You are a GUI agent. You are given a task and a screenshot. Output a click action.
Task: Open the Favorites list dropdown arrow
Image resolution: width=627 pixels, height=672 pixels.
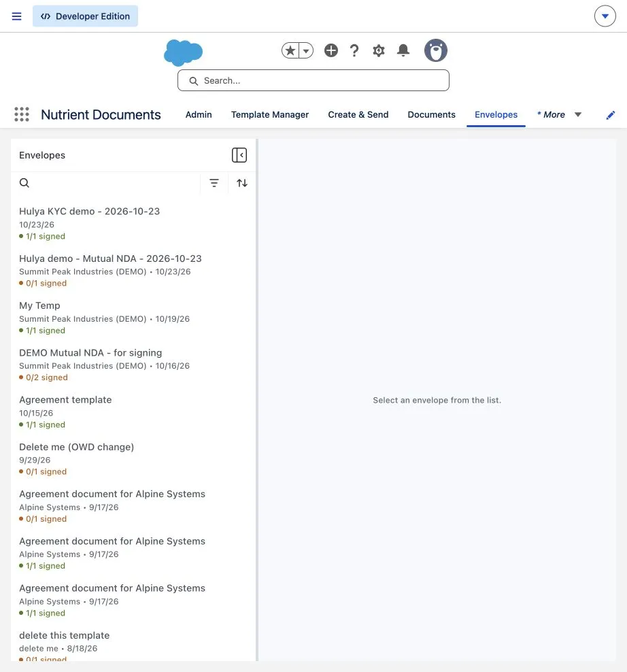click(x=306, y=50)
